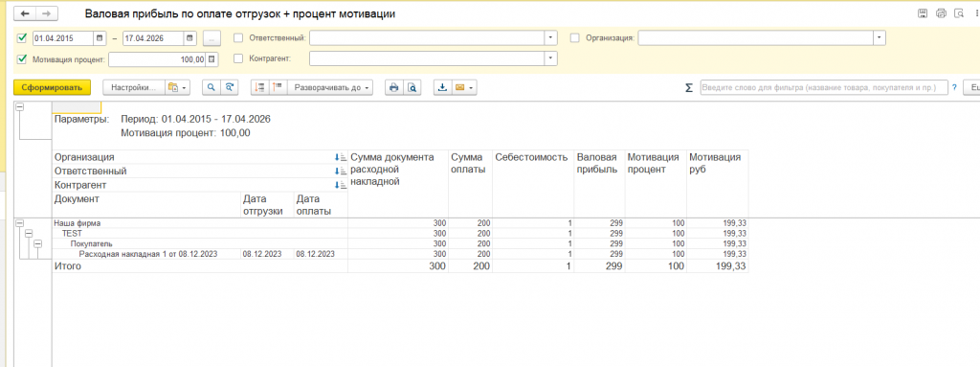Click the floppy disk save icon at top right
This screenshot has height=367, width=980.
pyautogui.click(x=922, y=13)
